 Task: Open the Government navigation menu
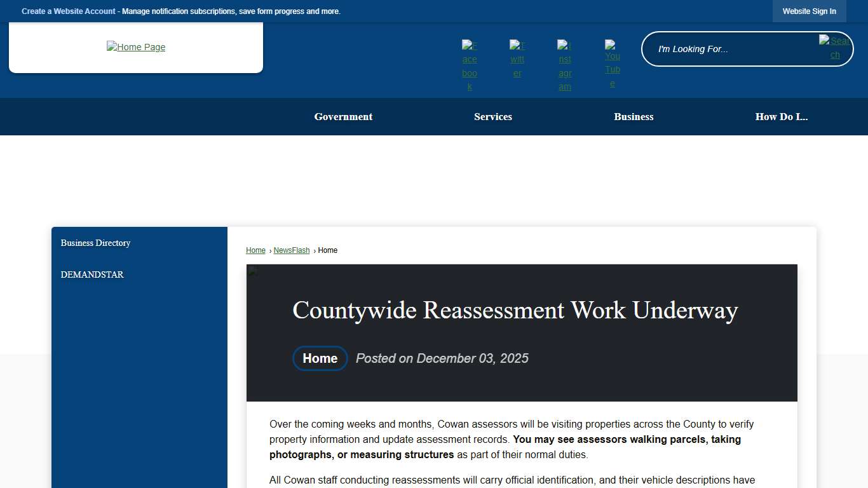pyautogui.click(x=343, y=116)
